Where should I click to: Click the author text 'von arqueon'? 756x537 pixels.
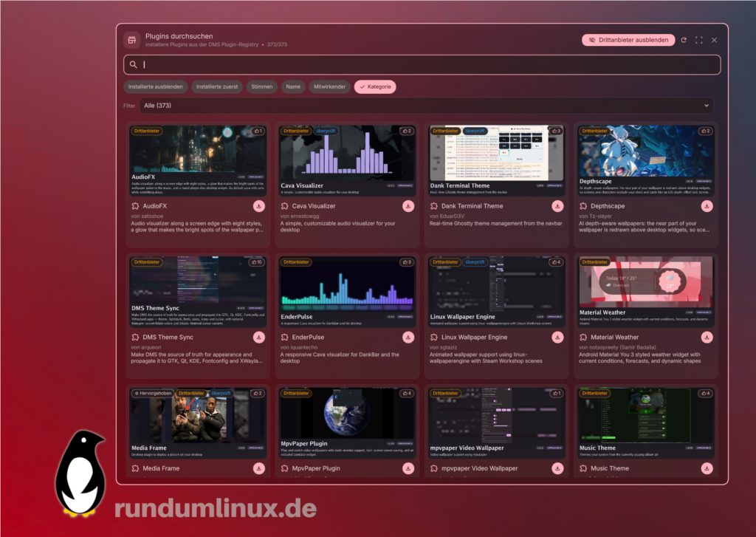click(x=146, y=347)
